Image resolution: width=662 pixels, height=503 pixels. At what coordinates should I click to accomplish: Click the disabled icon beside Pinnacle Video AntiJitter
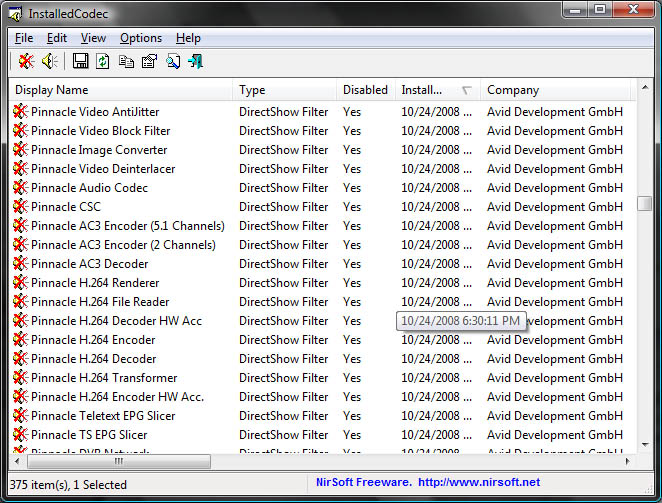[x=20, y=111]
